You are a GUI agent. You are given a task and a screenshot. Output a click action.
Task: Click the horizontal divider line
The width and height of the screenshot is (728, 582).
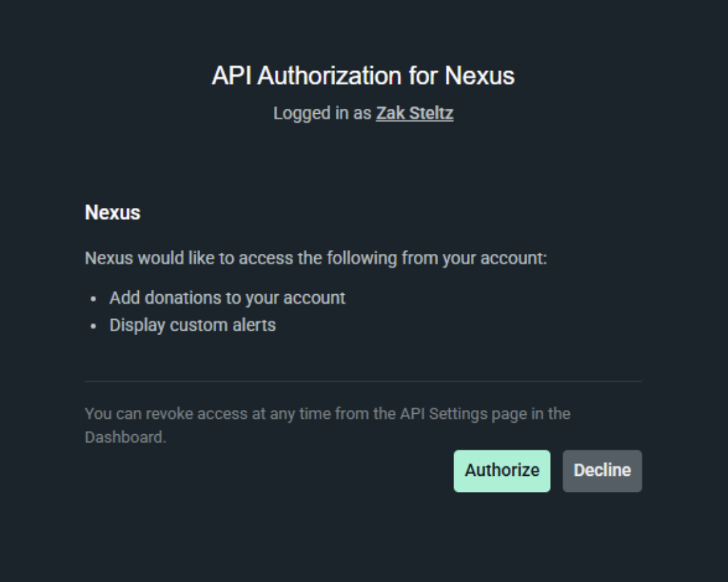coord(363,381)
